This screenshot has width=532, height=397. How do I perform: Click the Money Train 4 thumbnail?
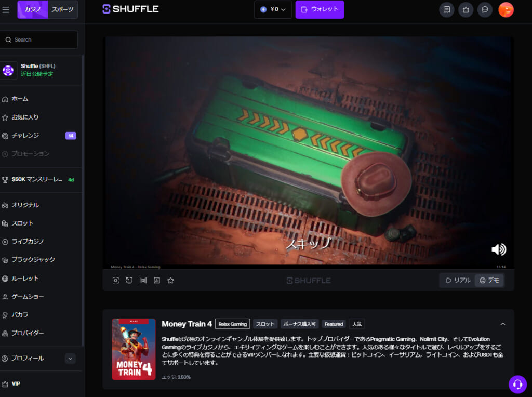134,349
